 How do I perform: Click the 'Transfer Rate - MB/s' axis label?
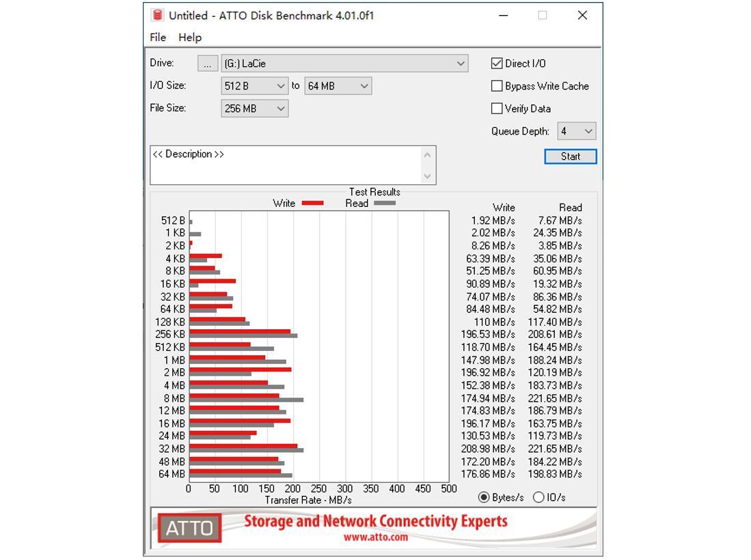coord(308,500)
